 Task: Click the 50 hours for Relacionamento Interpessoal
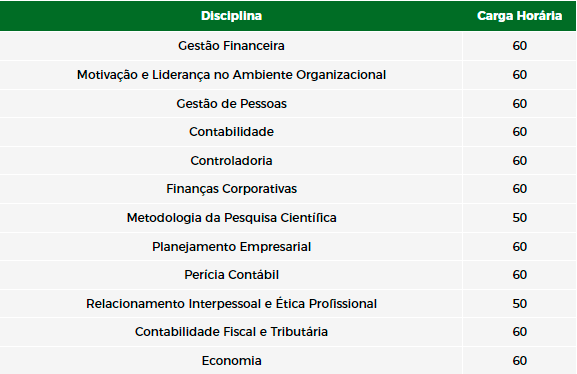coord(520,304)
